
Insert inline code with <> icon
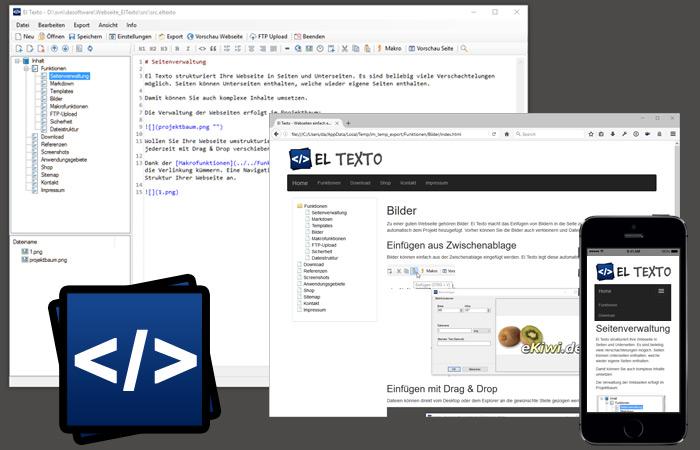202,49
